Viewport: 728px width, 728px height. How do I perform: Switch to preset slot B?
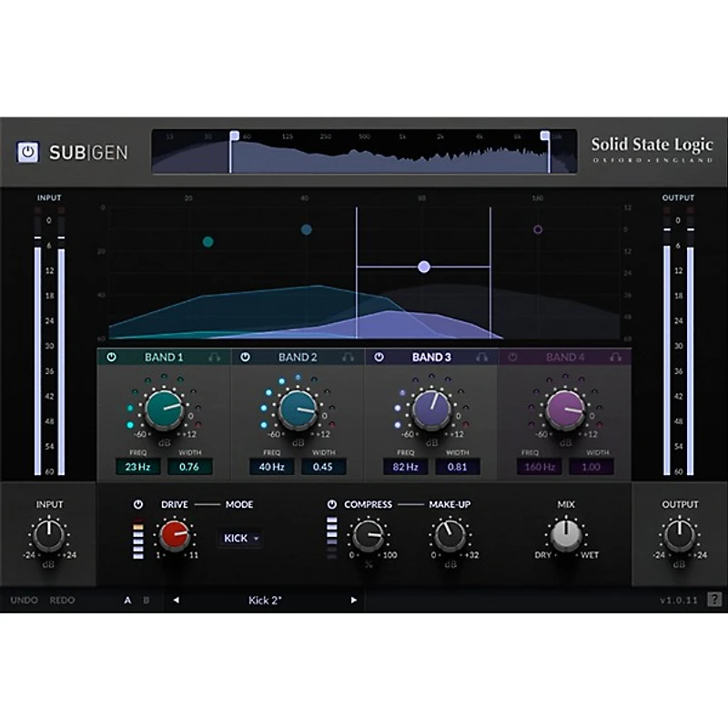coord(147,601)
